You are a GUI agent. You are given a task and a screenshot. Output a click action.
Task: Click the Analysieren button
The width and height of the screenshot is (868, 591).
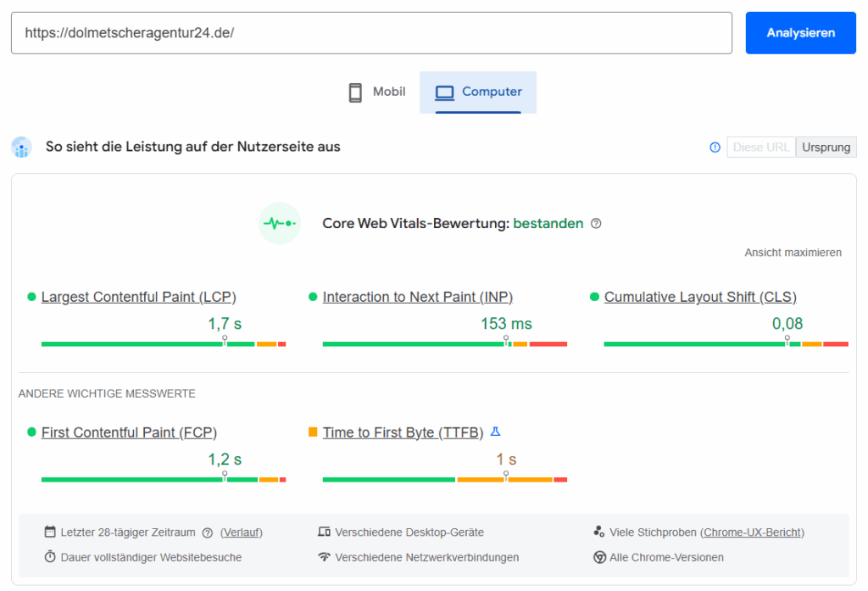800,33
